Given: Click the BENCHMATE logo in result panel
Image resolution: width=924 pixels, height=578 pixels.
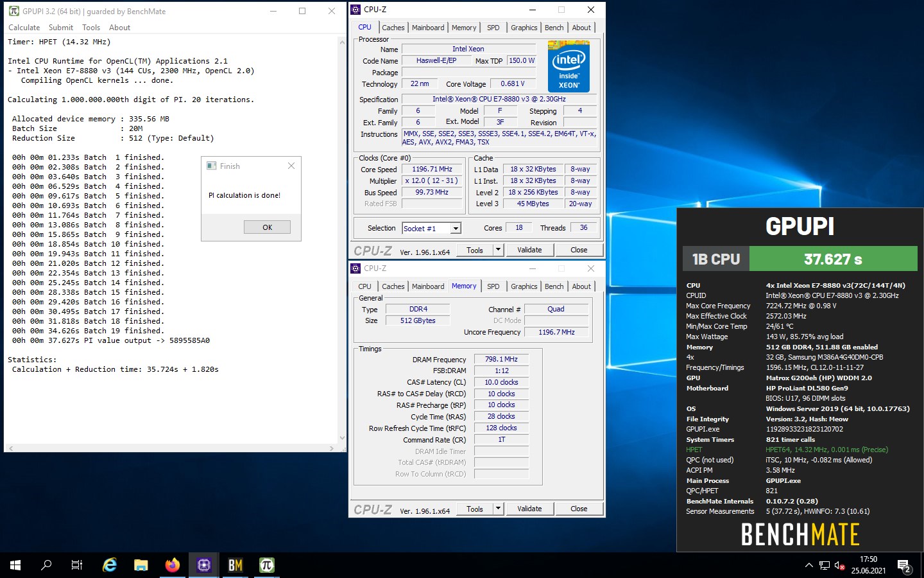Looking at the screenshot, I should pos(800,534).
